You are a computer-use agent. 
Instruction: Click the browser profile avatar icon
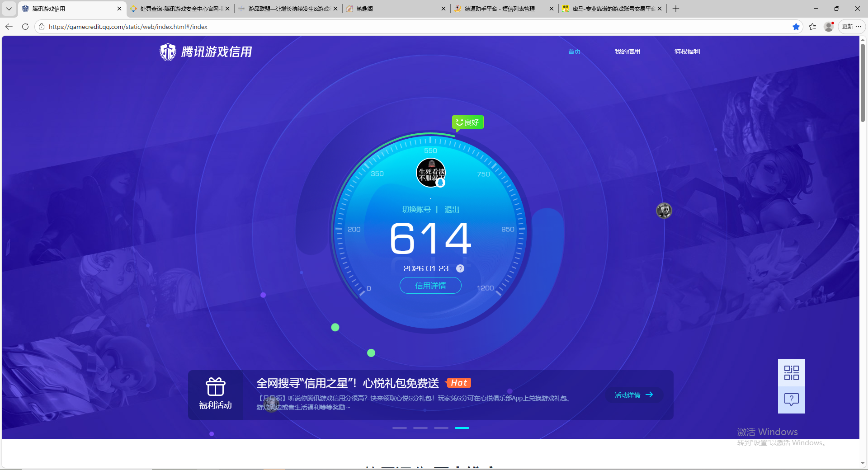[x=829, y=27]
